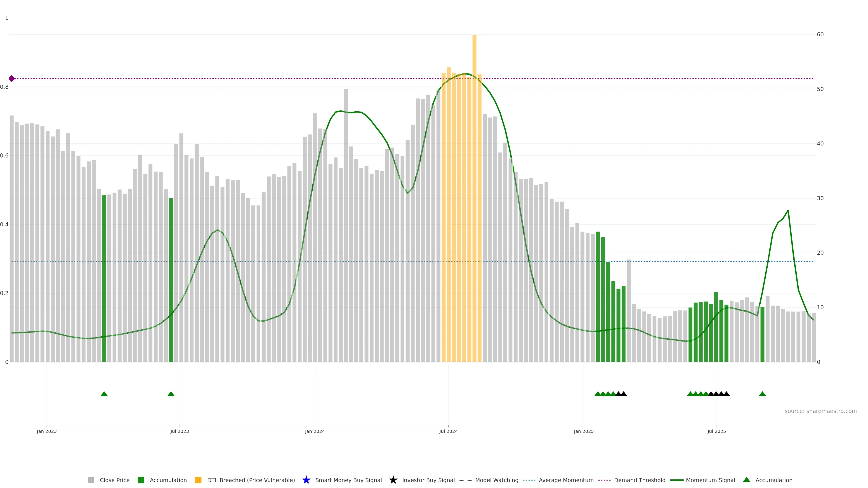
Task: Toggle DTL Breached (Price Vulnerable) legend item
Action: point(251,480)
